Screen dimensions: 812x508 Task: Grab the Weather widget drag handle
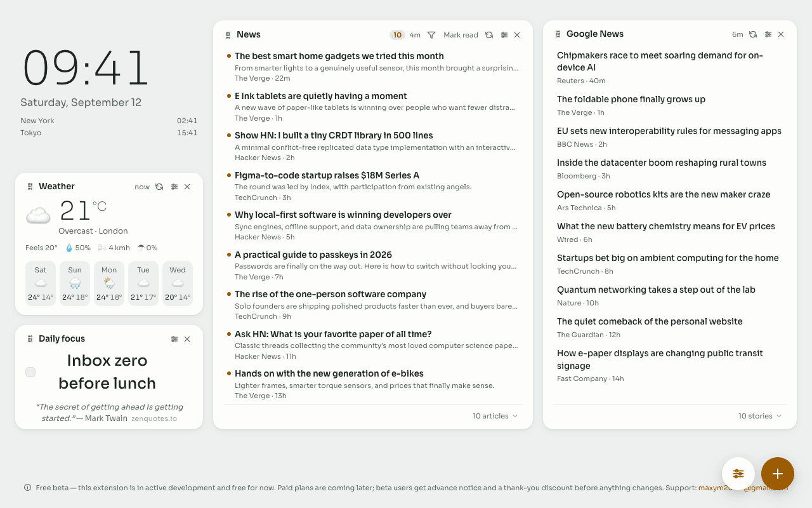point(30,187)
